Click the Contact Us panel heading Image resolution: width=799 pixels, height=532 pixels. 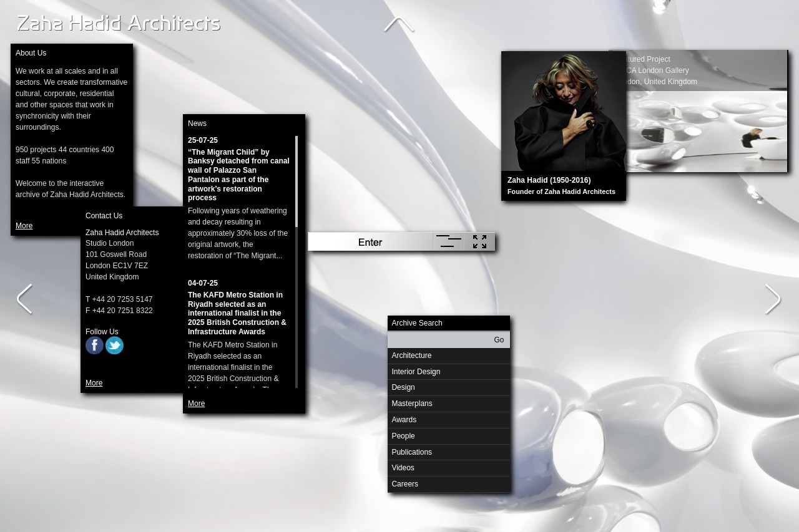point(104,216)
